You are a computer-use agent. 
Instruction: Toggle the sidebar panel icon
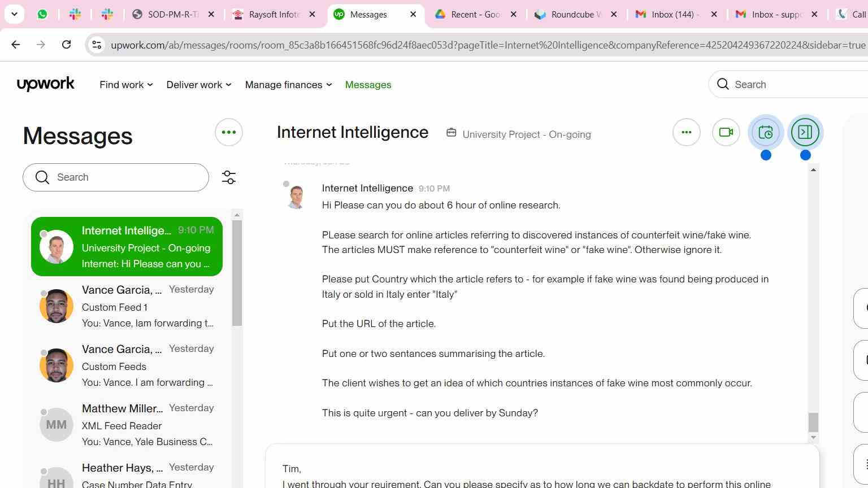pos(805,132)
